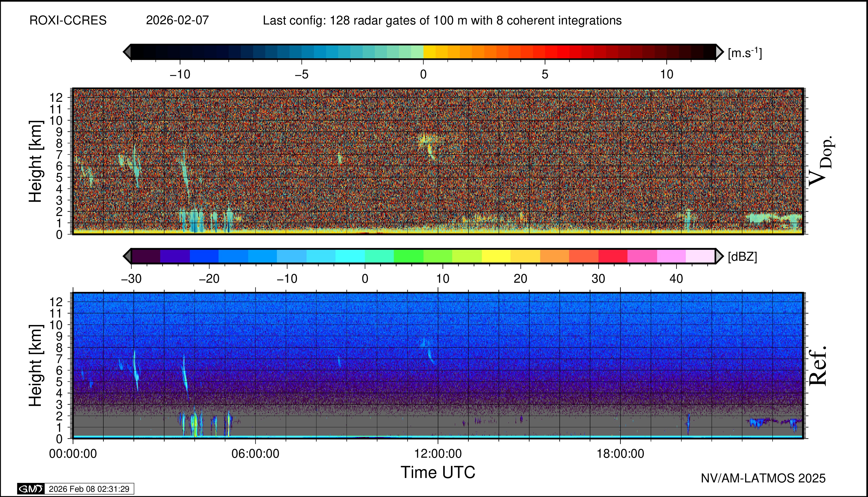This screenshot has height=497, width=868.
Task: Click the [dBZ] unit label
Action: tap(742, 257)
